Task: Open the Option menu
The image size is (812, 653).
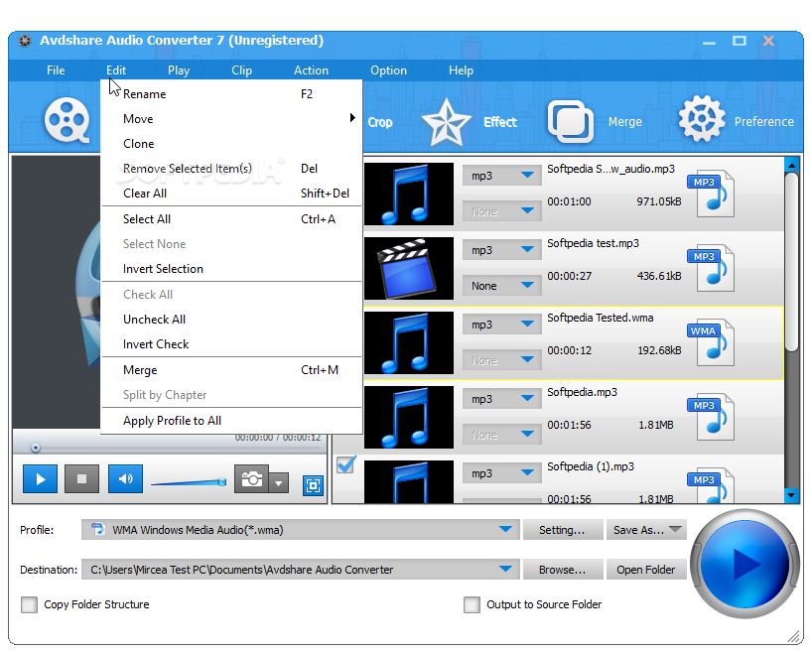Action: click(388, 70)
